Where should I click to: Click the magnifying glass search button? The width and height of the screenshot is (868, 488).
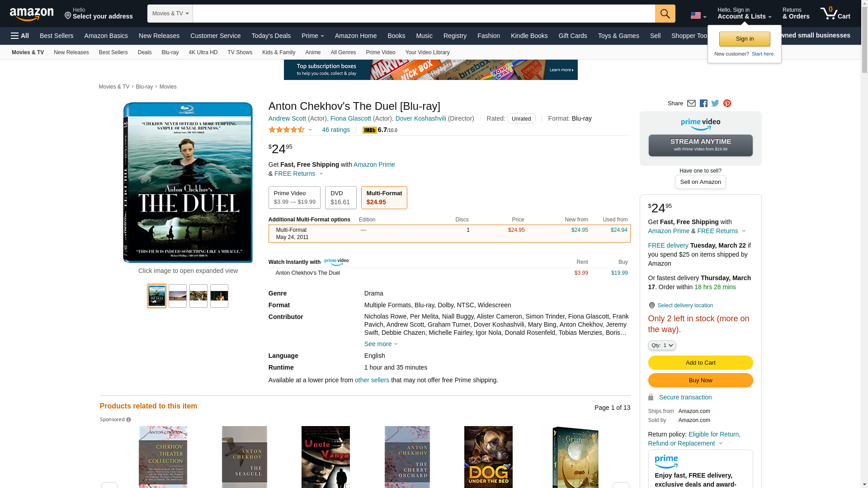pos(665,14)
